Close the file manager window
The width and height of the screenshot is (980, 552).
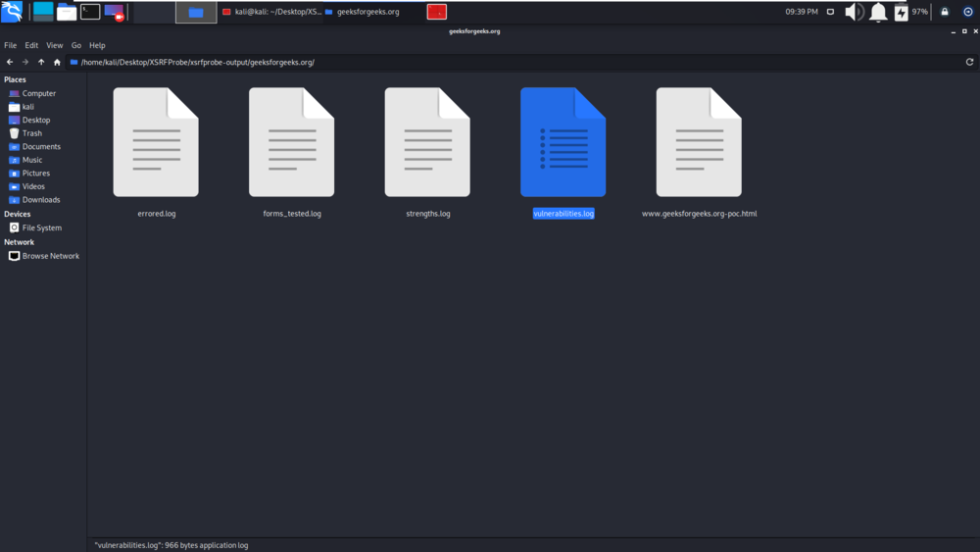click(x=975, y=31)
